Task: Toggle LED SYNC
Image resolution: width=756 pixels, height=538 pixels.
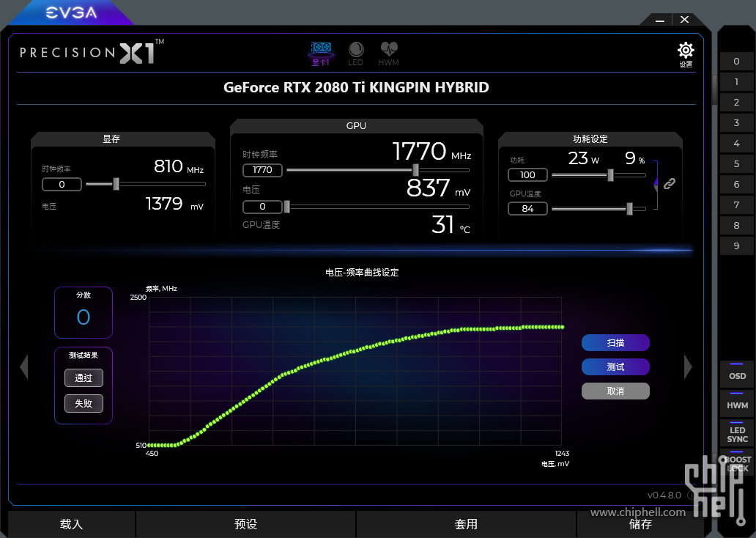Action: pyautogui.click(x=737, y=432)
